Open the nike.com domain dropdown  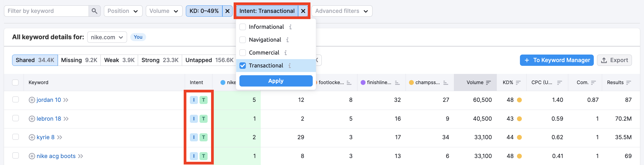coord(107,37)
